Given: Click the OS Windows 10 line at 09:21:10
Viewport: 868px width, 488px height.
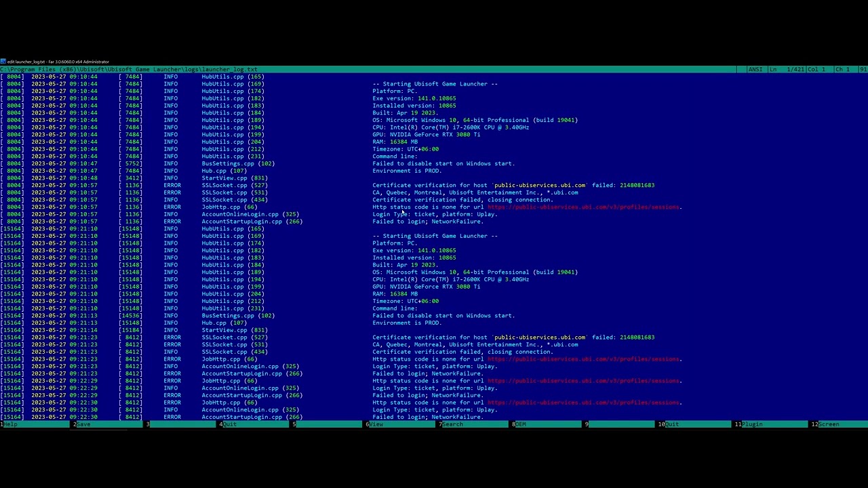Looking at the screenshot, I should 475,272.
